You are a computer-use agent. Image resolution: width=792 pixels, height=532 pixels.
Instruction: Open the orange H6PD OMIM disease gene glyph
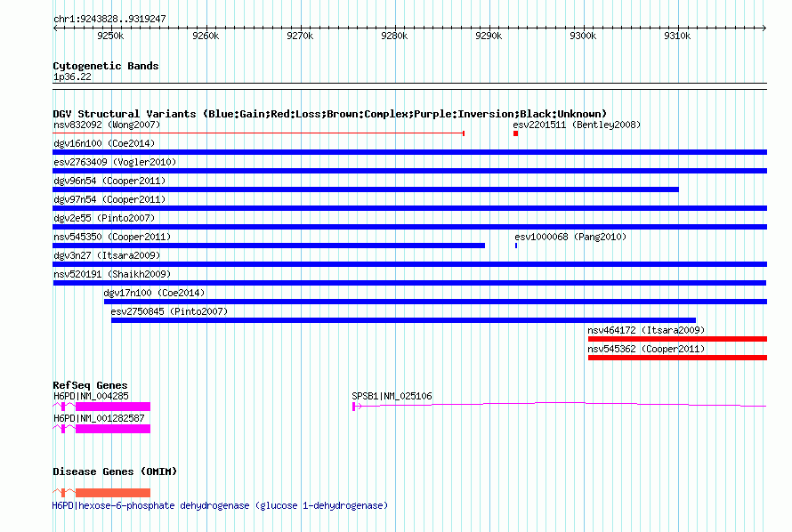pos(112,493)
